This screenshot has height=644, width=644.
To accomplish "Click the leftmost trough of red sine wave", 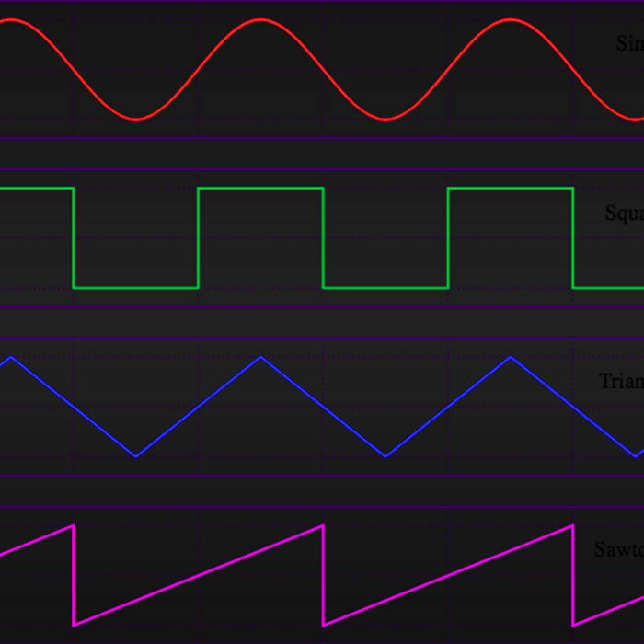I will (x=136, y=119).
